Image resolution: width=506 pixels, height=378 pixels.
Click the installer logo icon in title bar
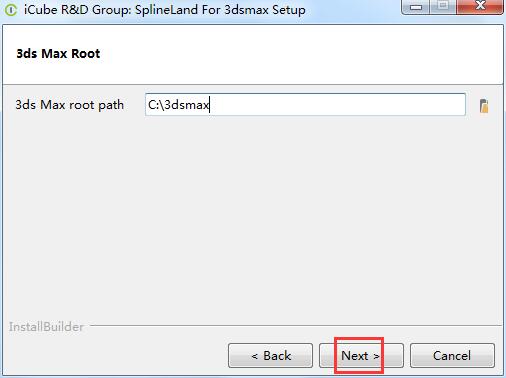coord(10,10)
